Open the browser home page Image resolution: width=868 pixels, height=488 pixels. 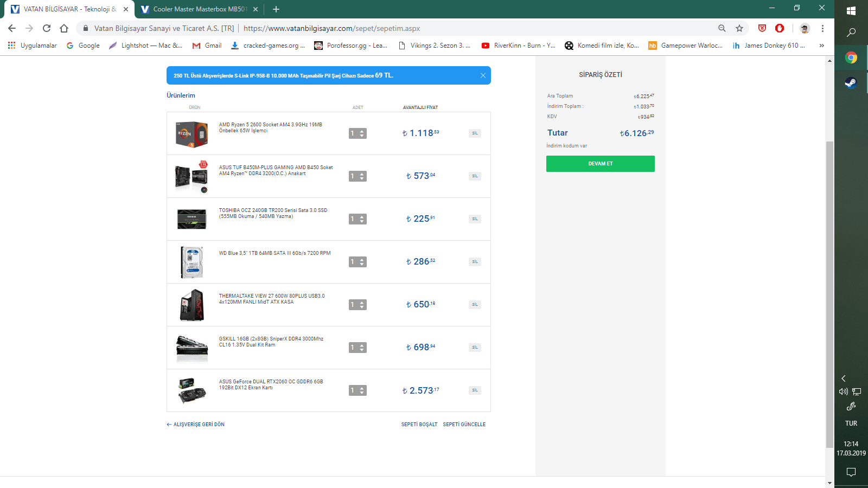tap(64, 28)
